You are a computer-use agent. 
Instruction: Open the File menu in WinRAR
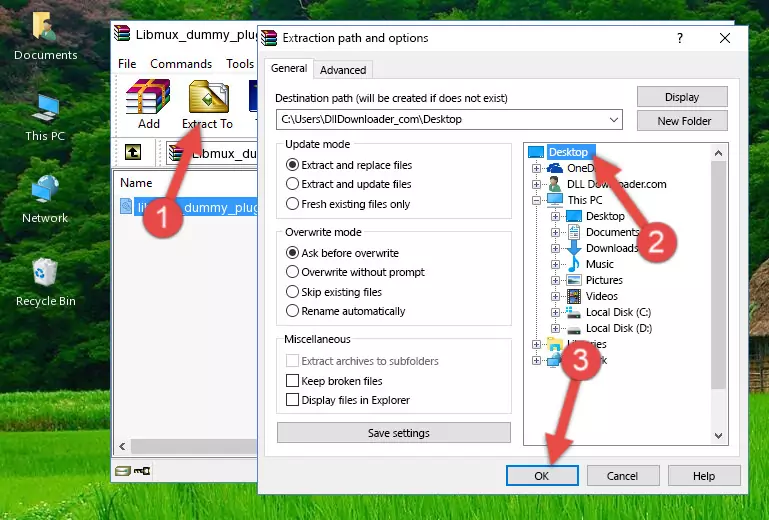coord(127,64)
